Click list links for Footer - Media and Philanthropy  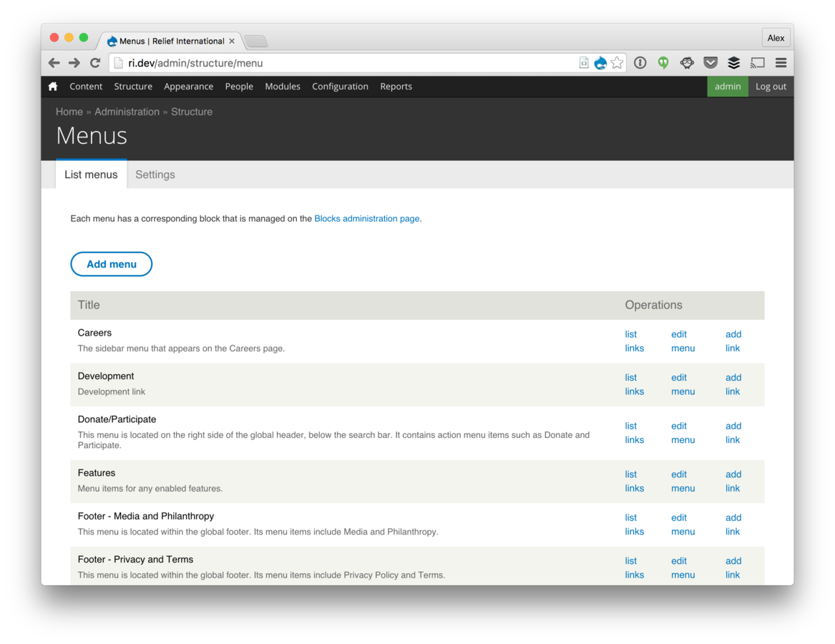[634, 525]
